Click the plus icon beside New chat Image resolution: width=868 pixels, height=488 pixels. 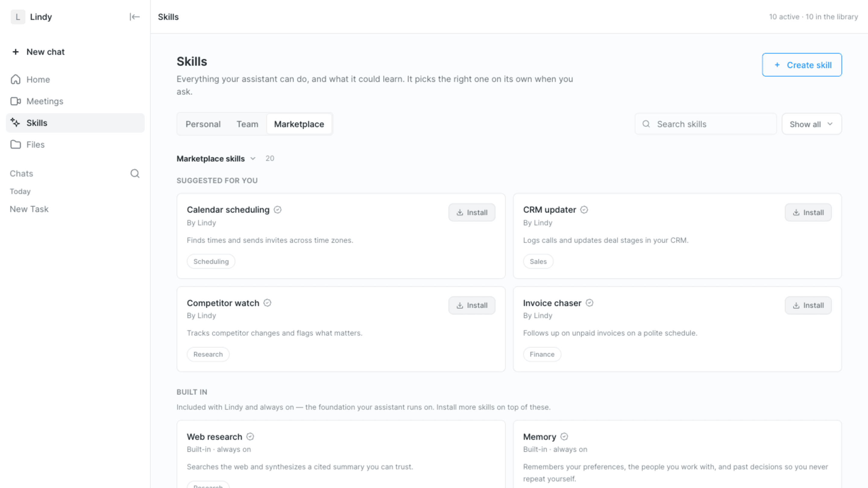[15, 52]
